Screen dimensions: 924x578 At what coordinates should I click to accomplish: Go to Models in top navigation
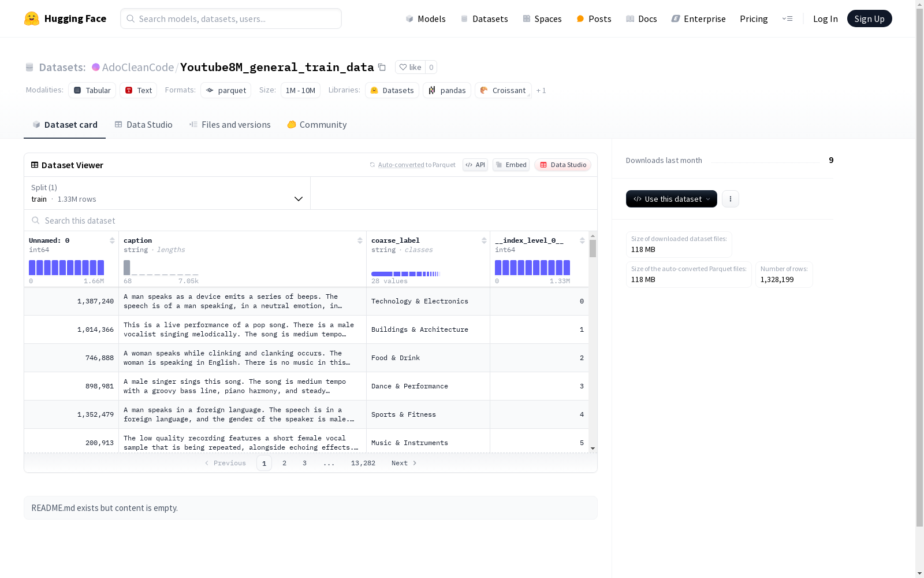click(426, 18)
